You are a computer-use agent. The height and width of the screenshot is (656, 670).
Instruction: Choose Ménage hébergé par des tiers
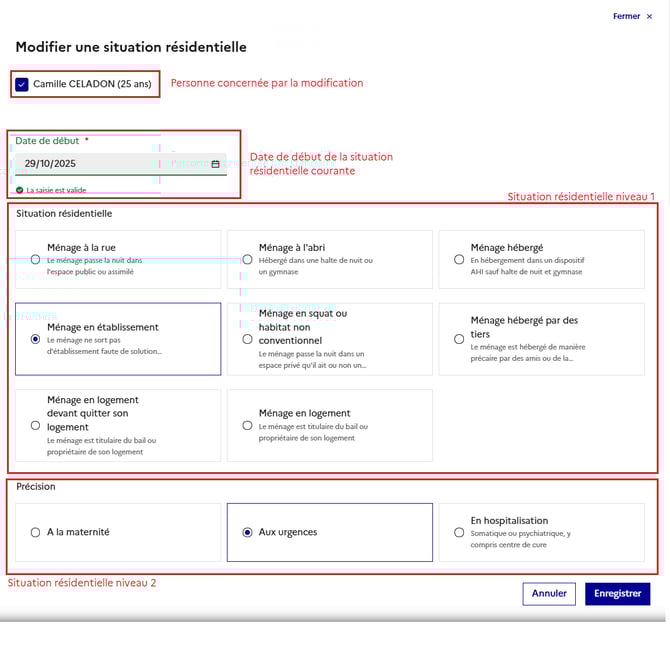point(459,339)
